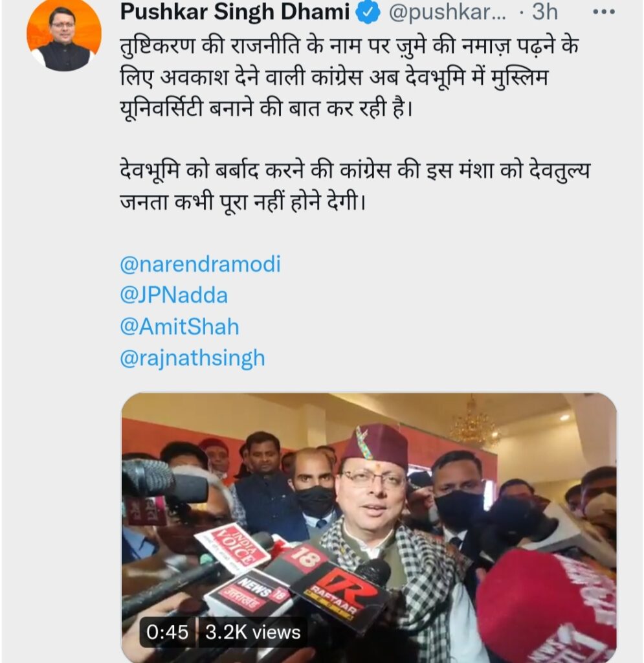Screen dimensions: 644x663
Task: Visit the @JPNadda mention link
Action: tap(173, 295)
